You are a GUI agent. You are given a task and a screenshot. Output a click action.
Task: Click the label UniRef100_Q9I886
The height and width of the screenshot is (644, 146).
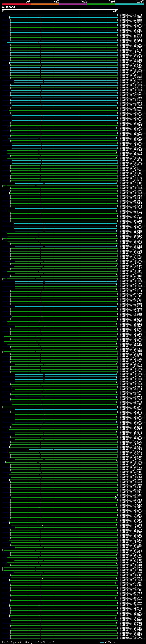point(131,545)
